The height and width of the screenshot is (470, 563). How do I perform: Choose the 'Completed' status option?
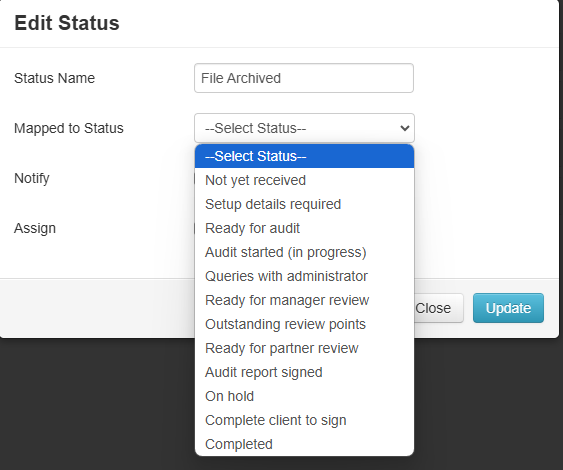pyautogui.click(x=304, y=445)
